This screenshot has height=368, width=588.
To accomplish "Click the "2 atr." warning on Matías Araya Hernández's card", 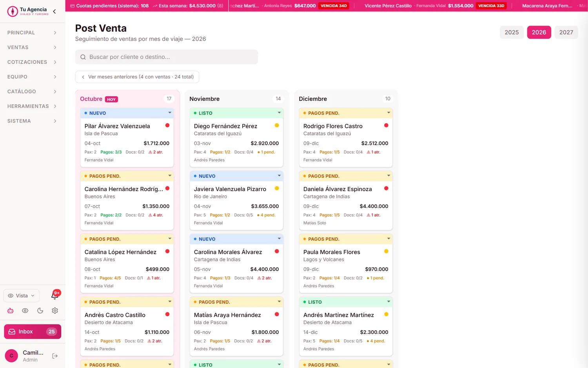I will click(x=264, y=341).
